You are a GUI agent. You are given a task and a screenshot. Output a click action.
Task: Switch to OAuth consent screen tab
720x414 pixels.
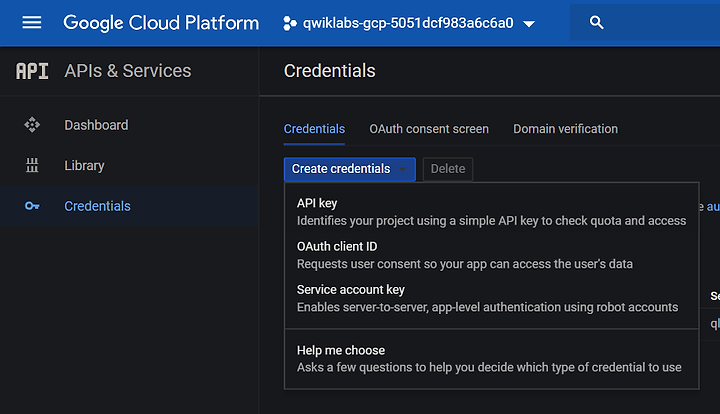(429, 129)
